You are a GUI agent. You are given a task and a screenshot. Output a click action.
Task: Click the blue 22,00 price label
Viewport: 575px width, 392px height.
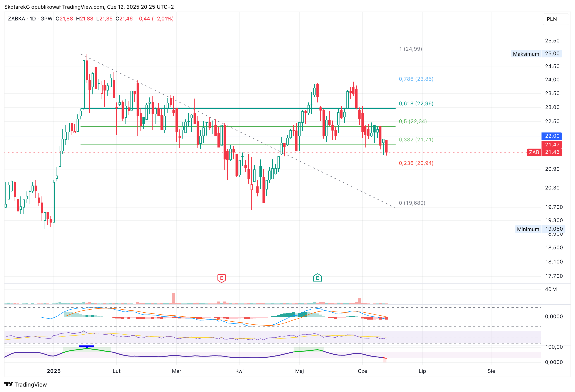(x=552, y=136)
